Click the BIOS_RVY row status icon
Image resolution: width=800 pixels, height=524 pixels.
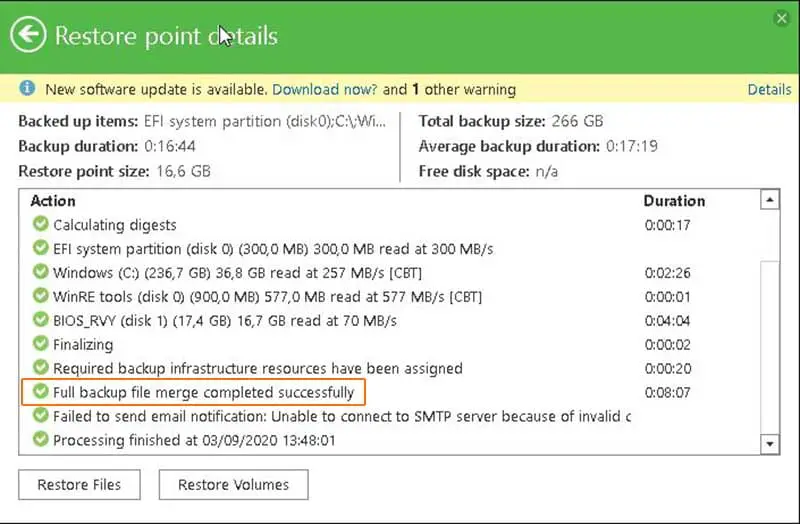pos(40,319)
